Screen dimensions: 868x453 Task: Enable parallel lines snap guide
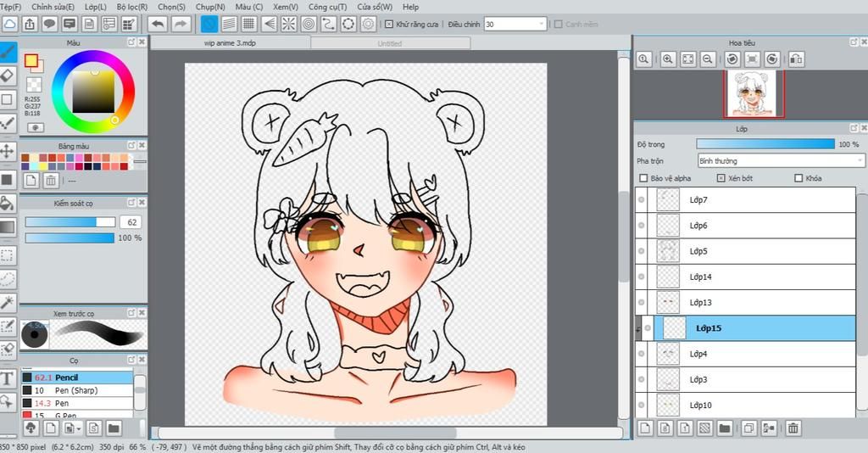[x=229, y=24]
